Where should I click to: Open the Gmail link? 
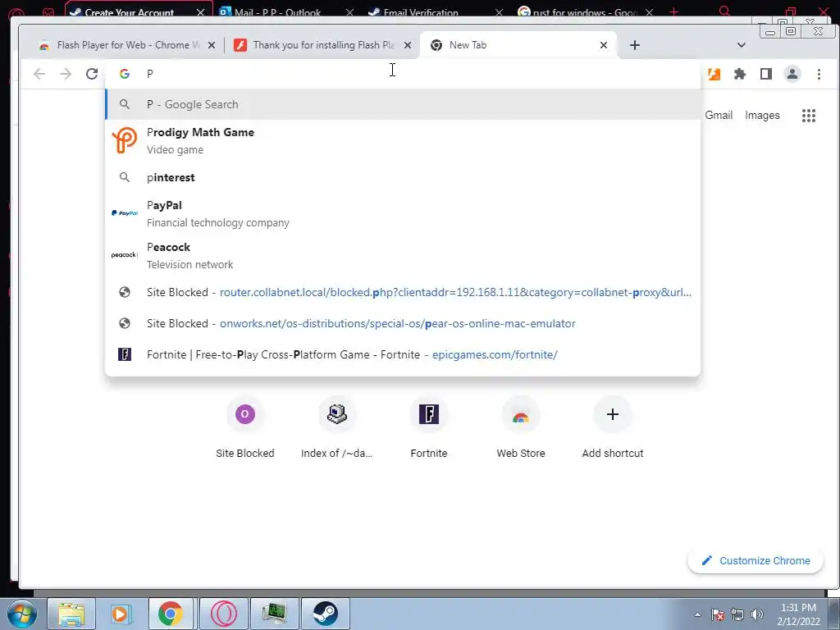tap(719, 115)
